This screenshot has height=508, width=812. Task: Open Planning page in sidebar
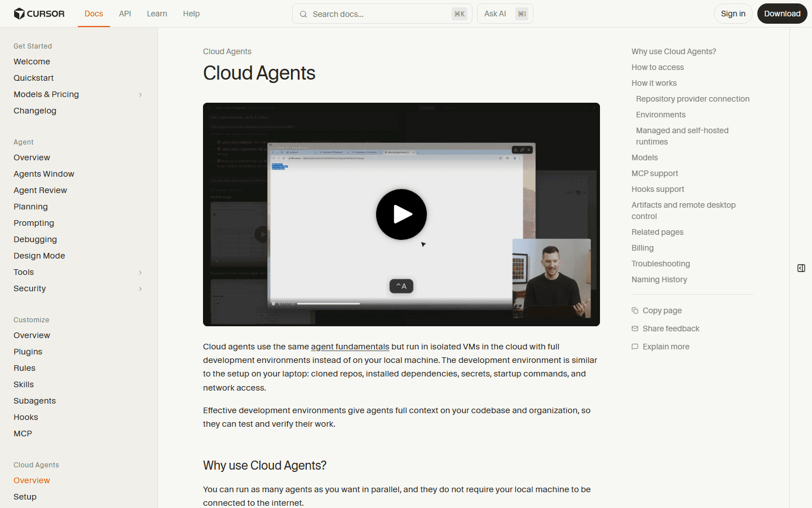click(x=30, y=207)
